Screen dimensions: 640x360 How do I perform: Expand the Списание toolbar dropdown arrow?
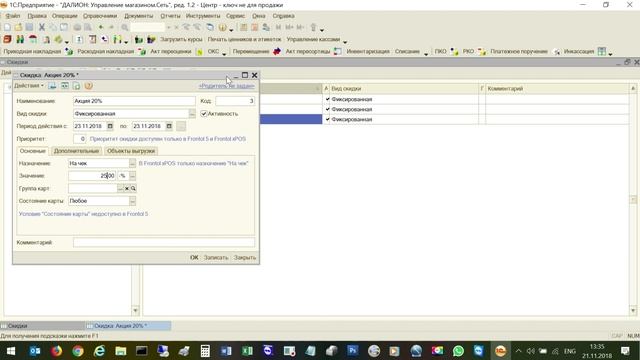[426, 53]
